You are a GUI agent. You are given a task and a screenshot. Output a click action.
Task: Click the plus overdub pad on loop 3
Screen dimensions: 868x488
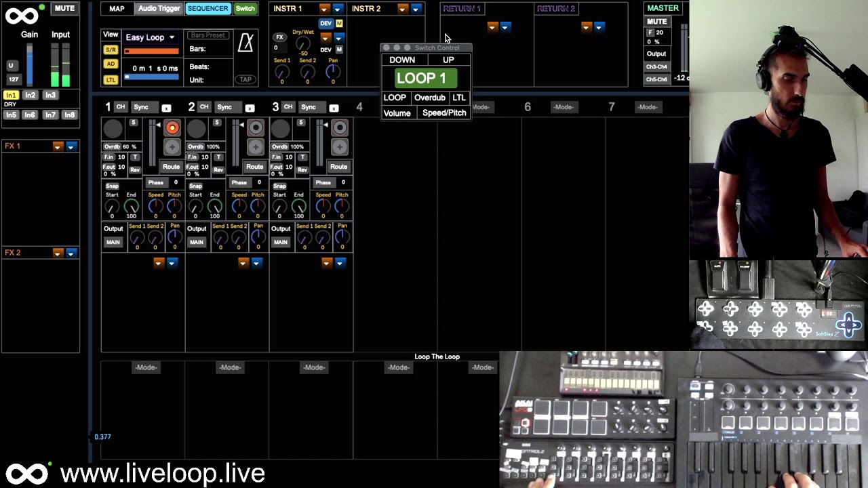point(340,146)
